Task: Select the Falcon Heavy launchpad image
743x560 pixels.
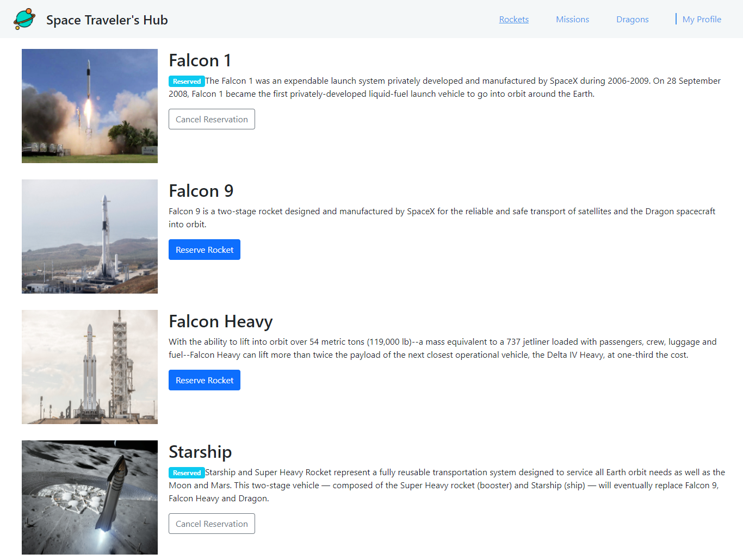Action: pos(89,366)
